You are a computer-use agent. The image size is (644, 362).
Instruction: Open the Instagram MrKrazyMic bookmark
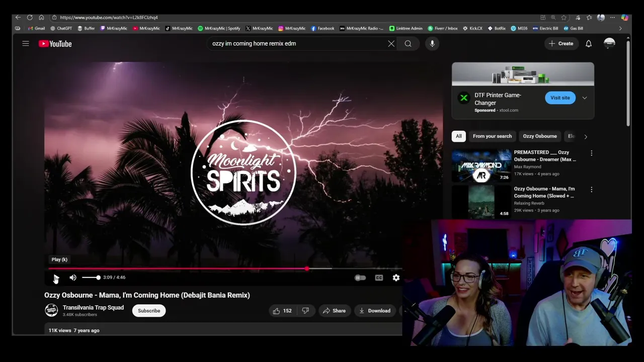tap(292, 29)
